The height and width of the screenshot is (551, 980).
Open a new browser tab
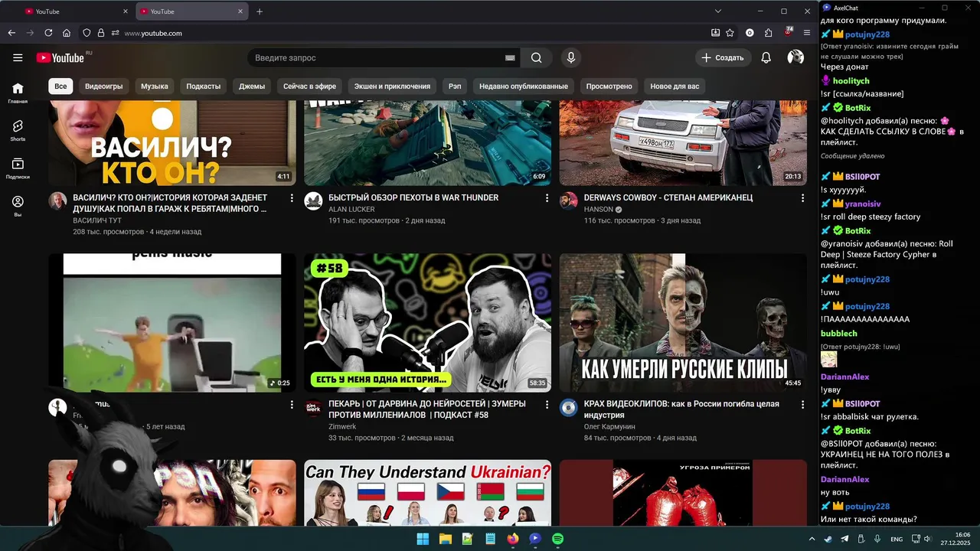pyautogui.click(x=260, y=11)
